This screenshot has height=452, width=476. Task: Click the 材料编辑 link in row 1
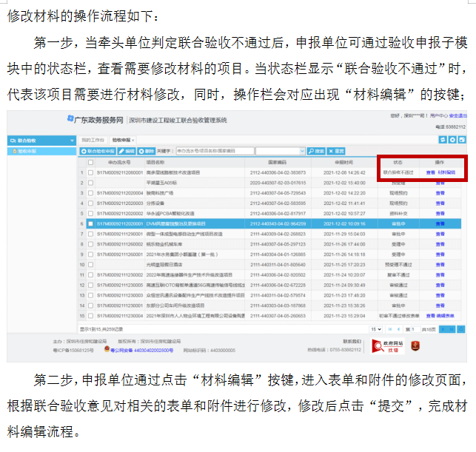[x=446, y=172]
